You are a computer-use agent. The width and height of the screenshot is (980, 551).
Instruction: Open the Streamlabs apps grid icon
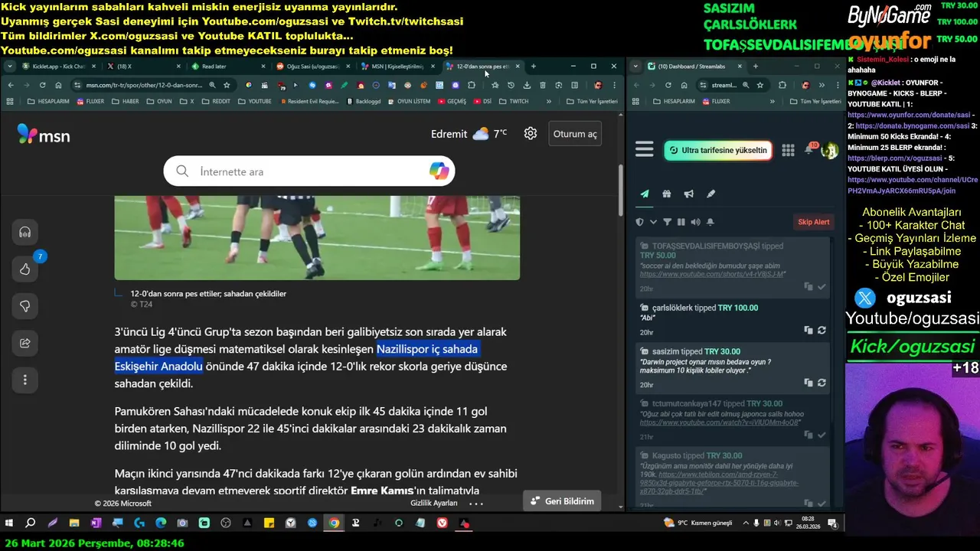click(x=788, y=150)
